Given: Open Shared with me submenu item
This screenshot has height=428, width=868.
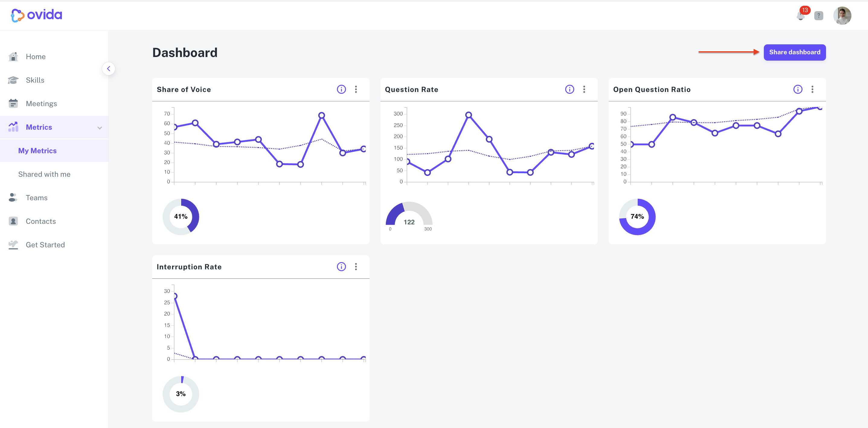Looking at the screenshot, I should tap(44, 174).
